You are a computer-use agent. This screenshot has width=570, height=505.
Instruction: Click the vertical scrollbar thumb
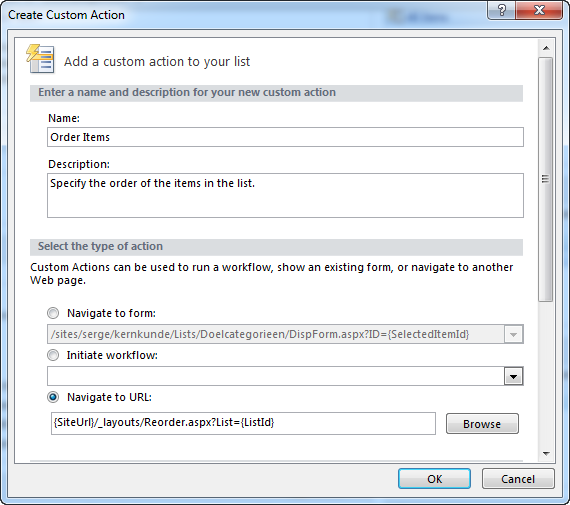pyautogui.click(x=546, y=179)
